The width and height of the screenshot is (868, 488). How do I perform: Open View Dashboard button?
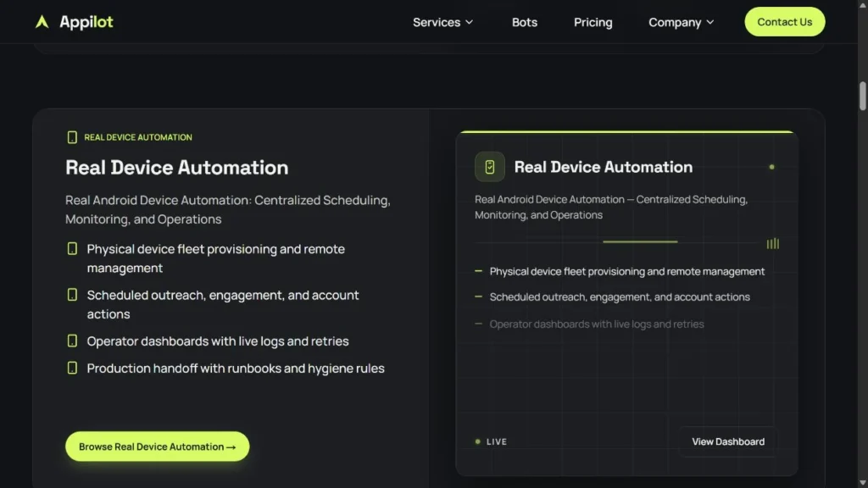[728, 441]
